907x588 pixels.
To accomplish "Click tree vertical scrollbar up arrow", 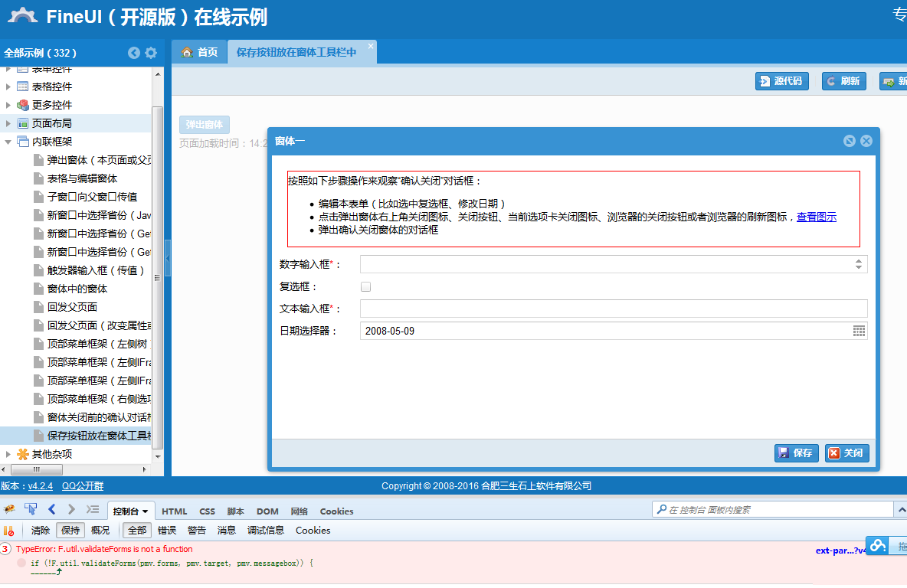I will point(157,74).
